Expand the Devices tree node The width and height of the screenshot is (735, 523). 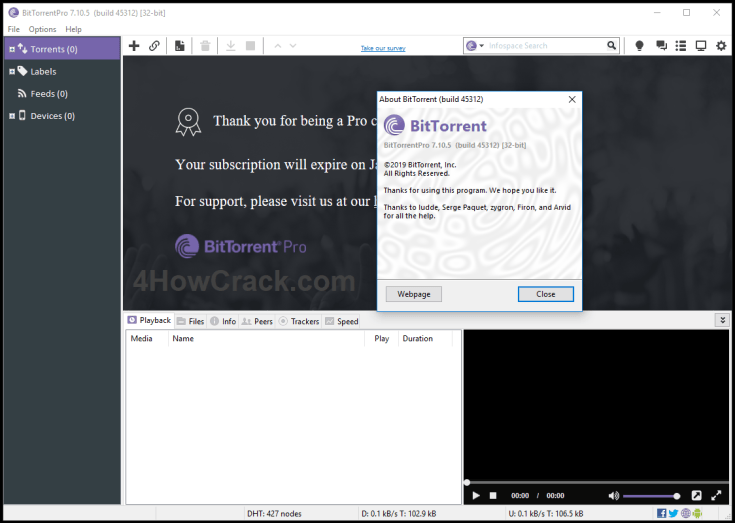click(x=12, y=116)
